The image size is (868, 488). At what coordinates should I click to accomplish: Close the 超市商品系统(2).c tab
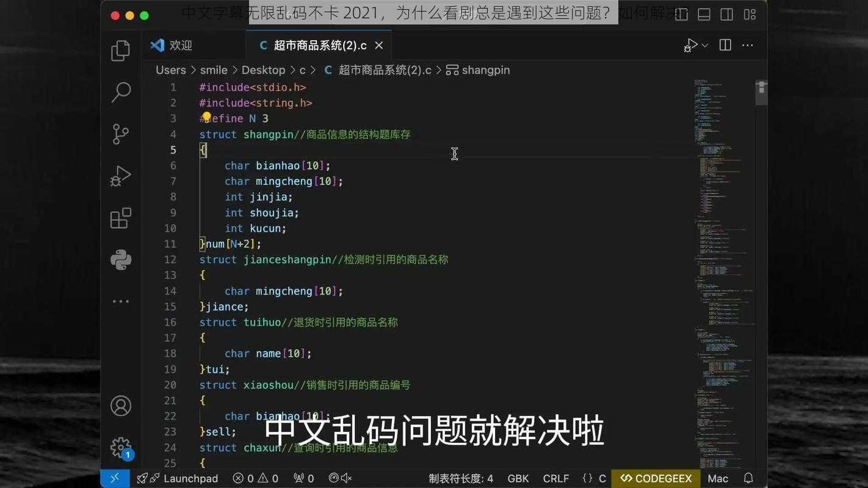coord(379,46)
